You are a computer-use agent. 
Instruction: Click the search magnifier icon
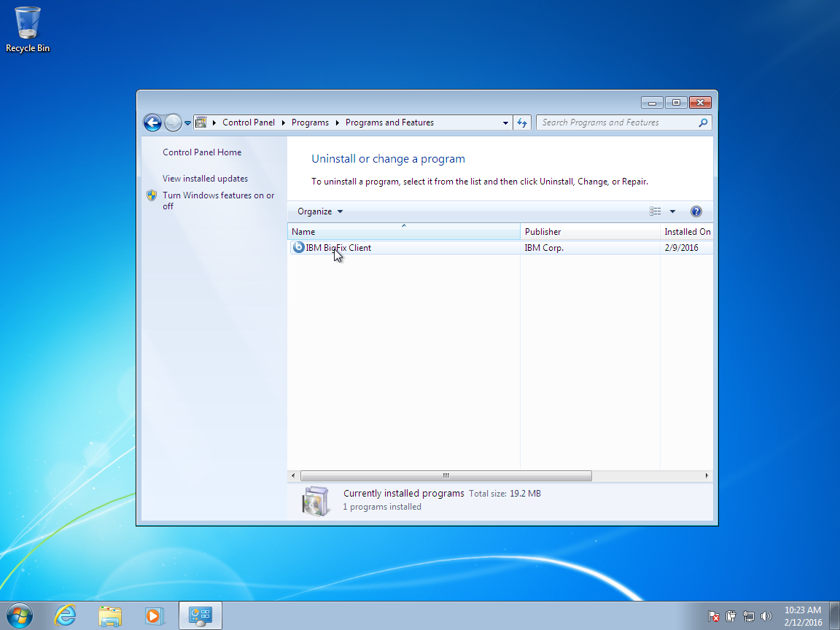tap(703, 122)
